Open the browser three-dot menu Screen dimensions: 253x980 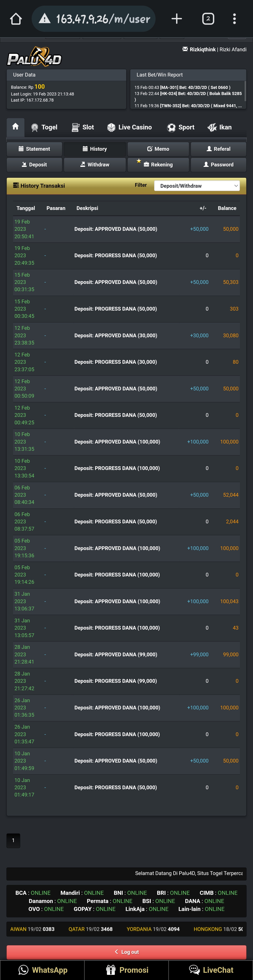(234, 19)
